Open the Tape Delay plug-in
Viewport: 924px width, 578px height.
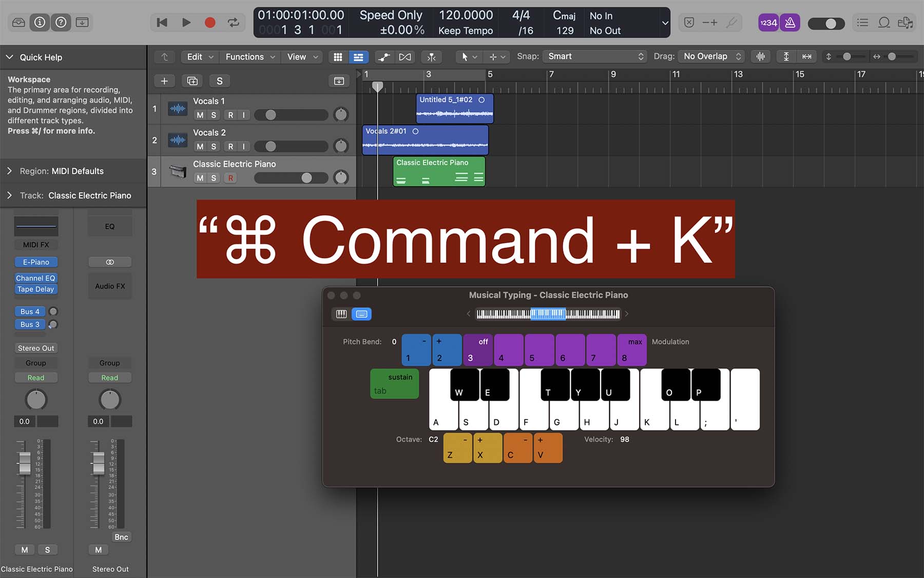tap(36, 289)
